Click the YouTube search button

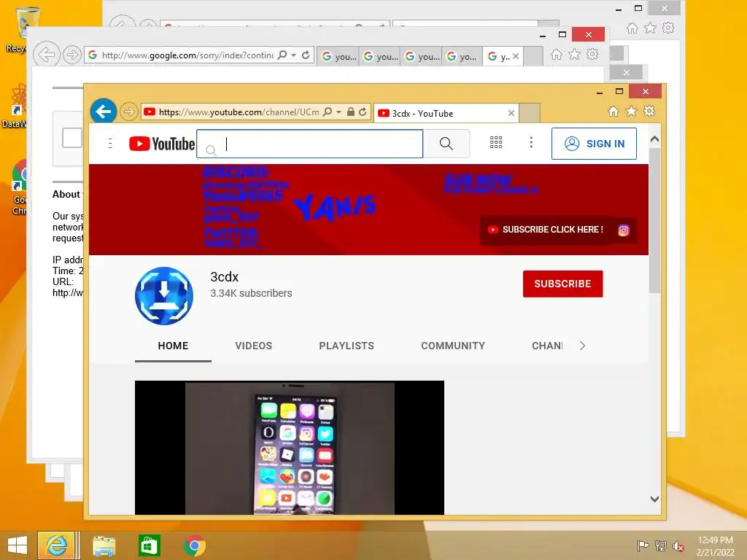pyautogui.click(x=446, y=144)
